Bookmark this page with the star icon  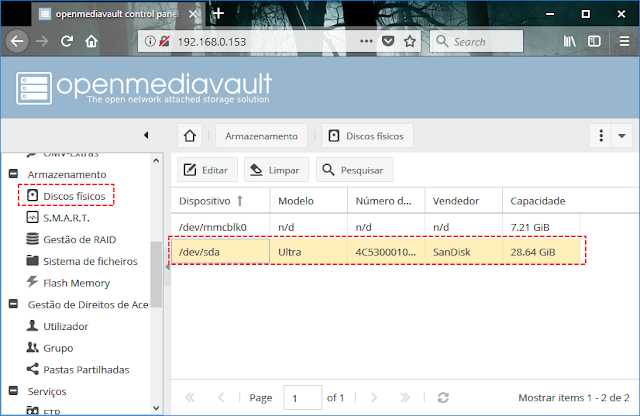(x=410, y=41)
